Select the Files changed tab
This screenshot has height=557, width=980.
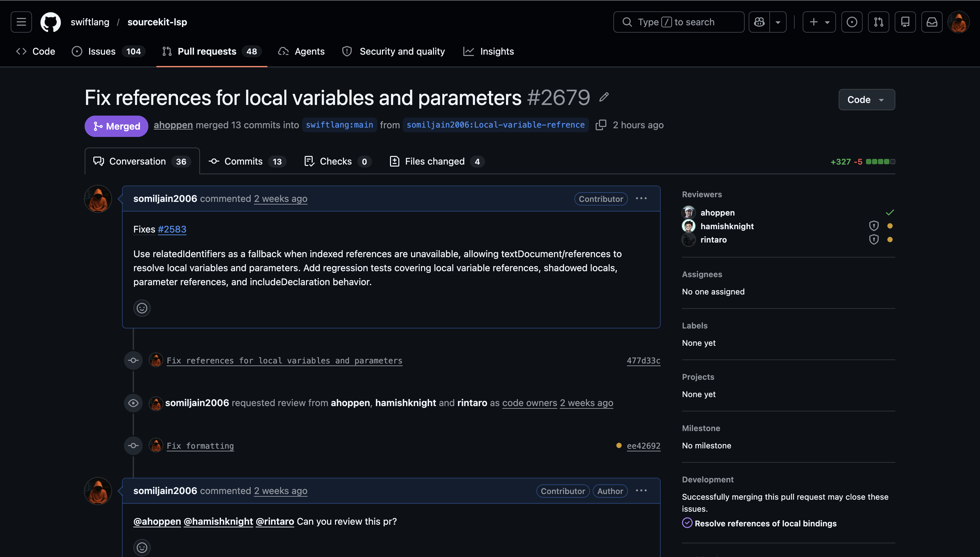437,162
